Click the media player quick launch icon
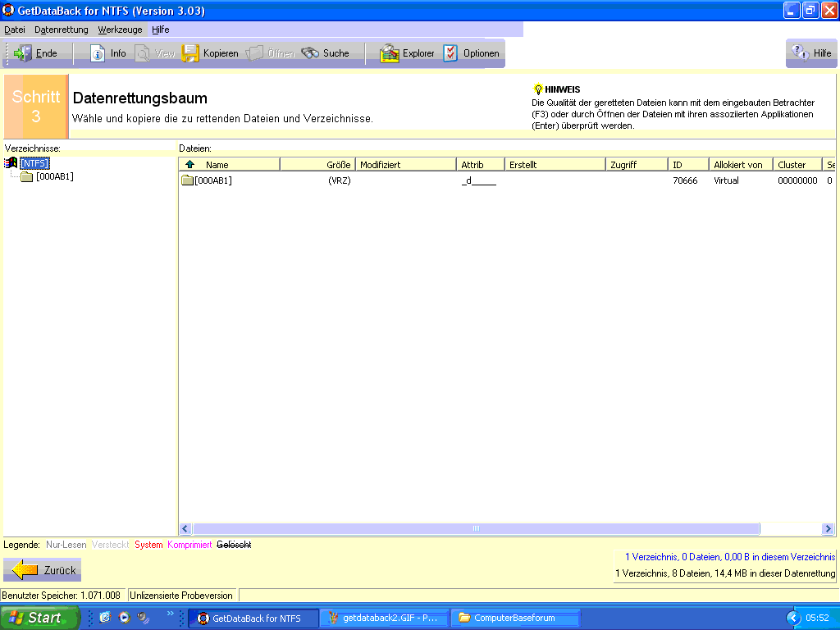840x630 pixels. pos(125,618)
